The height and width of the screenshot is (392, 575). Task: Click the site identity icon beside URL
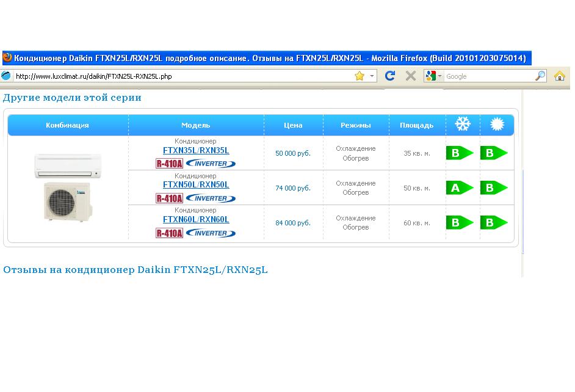coord(6,76)
